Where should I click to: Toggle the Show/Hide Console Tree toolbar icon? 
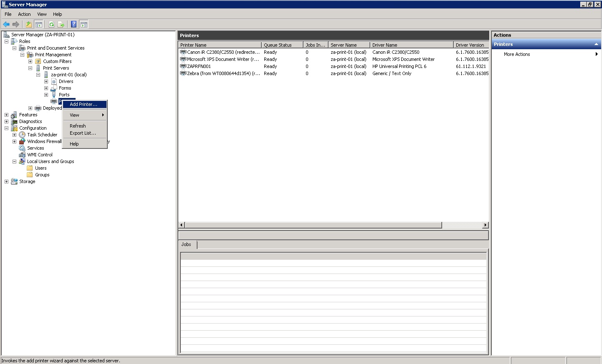38,24
